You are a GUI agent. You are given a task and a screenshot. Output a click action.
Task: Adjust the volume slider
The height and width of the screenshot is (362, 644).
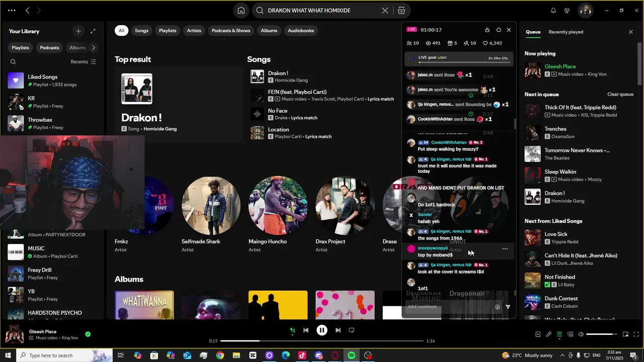coord(602,334)
